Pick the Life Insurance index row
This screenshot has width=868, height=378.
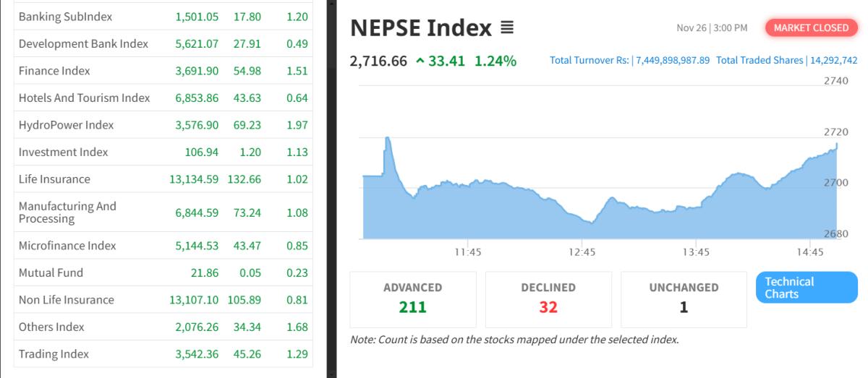54,179
